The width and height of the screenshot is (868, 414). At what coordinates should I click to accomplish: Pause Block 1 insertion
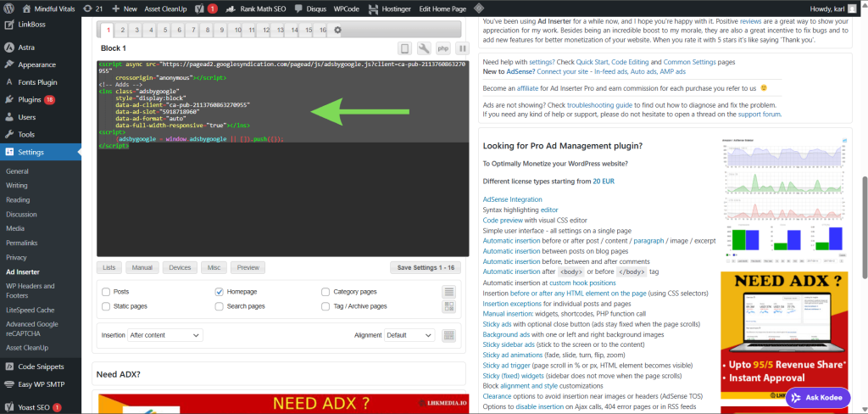[462, 48]
